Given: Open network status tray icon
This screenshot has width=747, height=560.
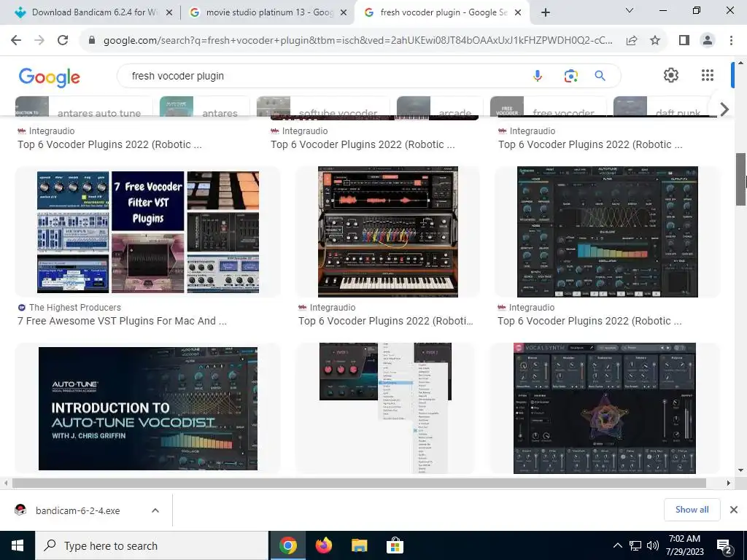Looking at the screenshot, I should [x=635, y=545].
